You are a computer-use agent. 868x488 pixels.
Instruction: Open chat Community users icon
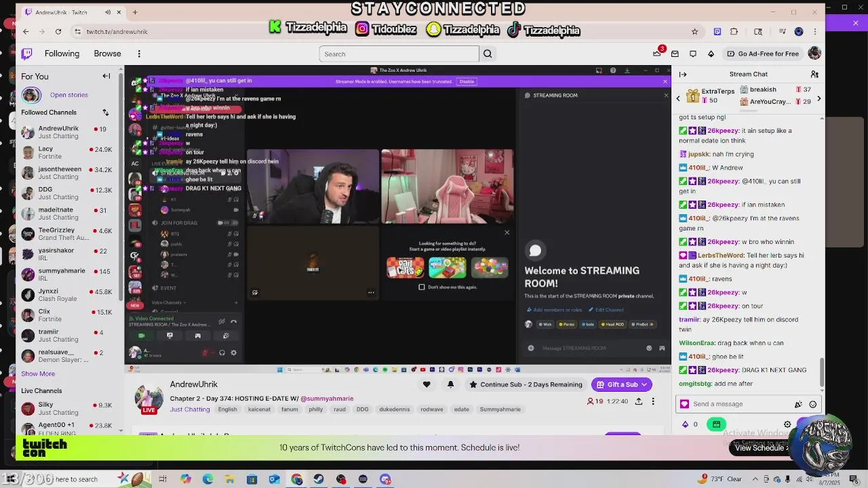814,75
